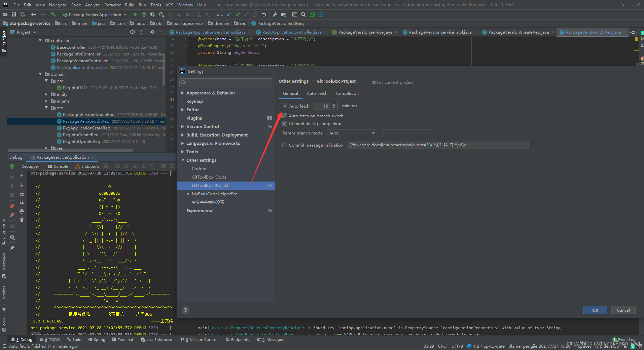Open the VCS menu

click(169, 5)
